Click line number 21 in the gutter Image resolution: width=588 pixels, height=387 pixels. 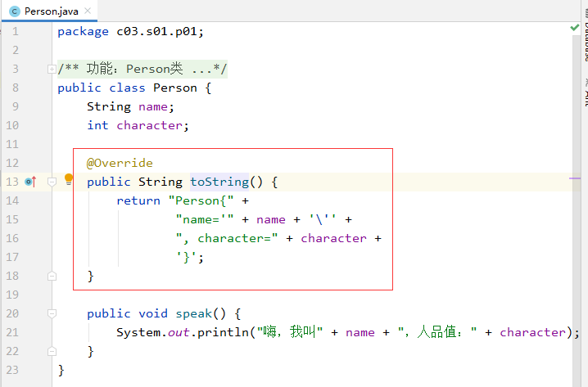[x=12, y=332]
